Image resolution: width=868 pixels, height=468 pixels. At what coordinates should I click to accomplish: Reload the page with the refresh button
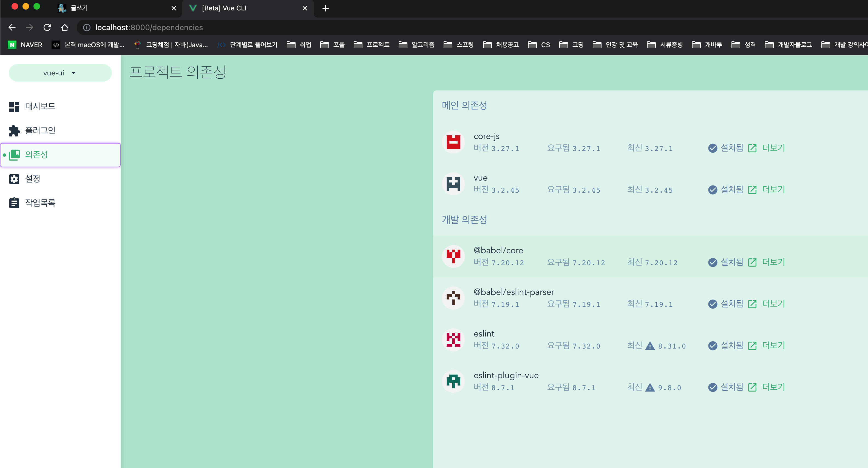47,27
